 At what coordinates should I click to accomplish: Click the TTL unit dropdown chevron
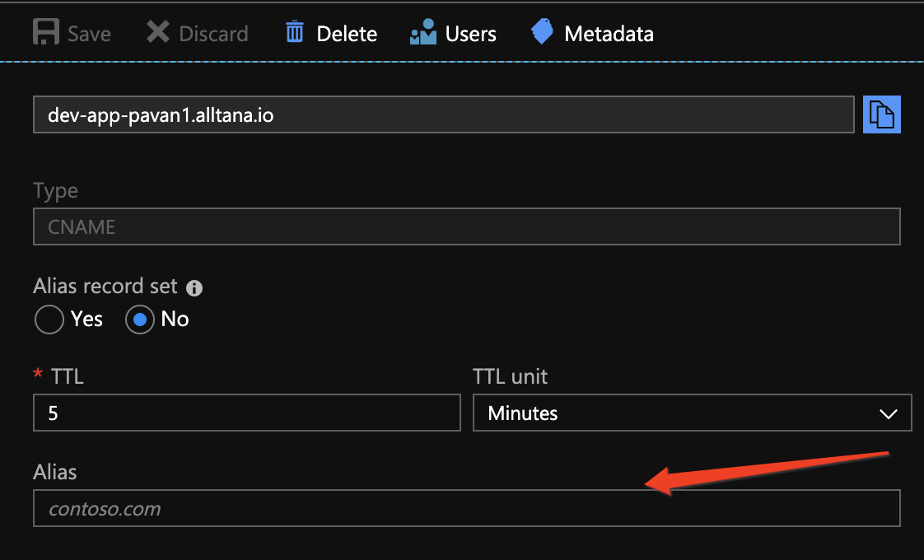(889, 413)
